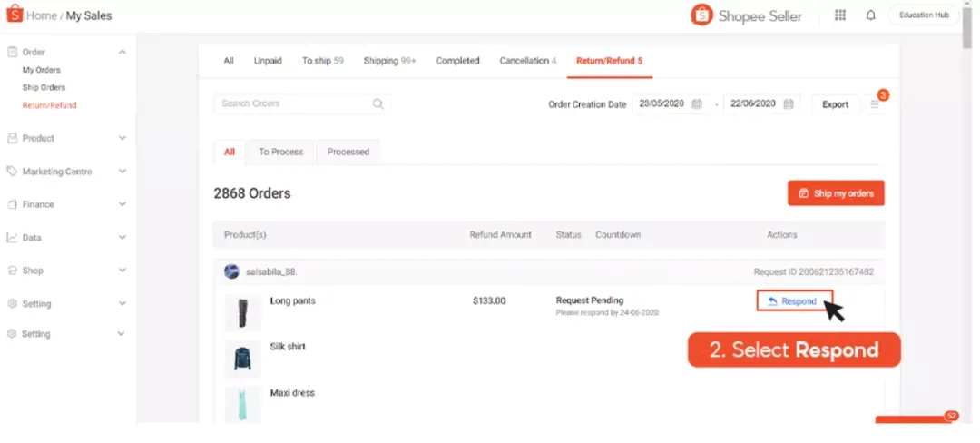Viewport: 980px width, 443px height.
Task: Expand the Marketing Centre chevron
Action: pyautogui.click(x=122, y=172)
